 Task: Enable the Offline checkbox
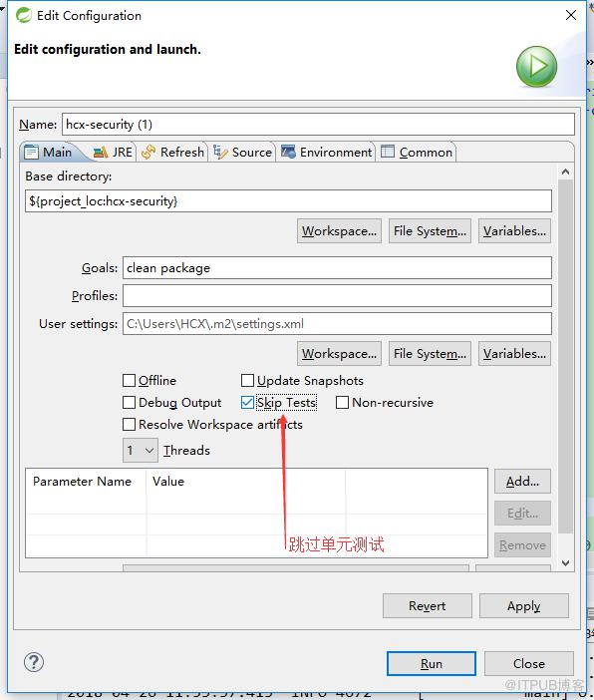(129, 380)
